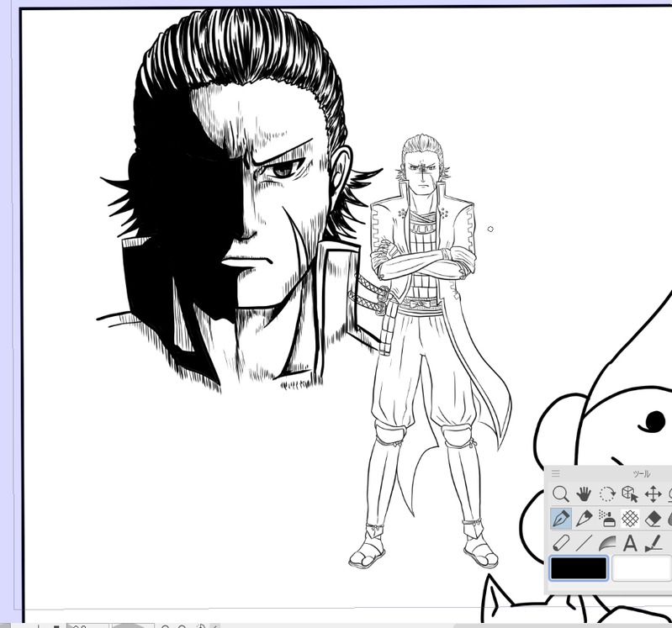
Task: Select the Pencil tool
Action: (x=584, y=519)
